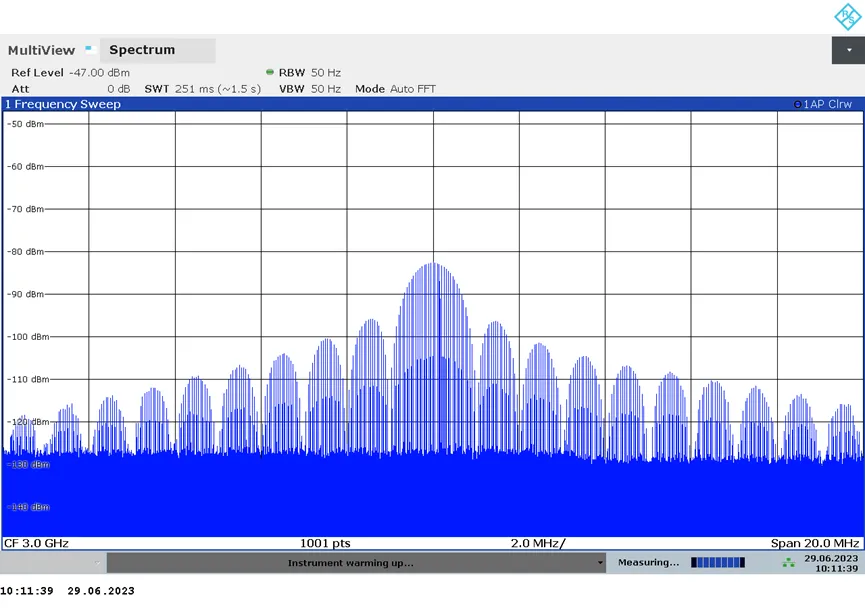
Task: Click the Span 20.0 MHz label
Action: 815,543
